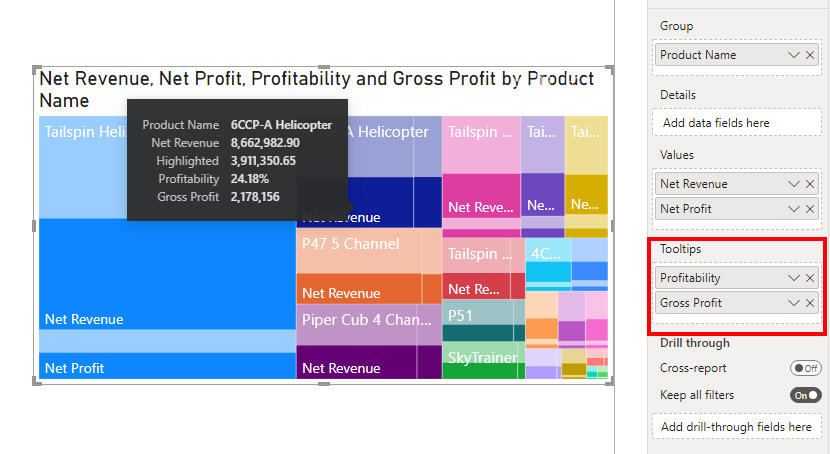The height and width of the screenshot is (454, 830).
Task: Remove Net Revenue from Values
Action: pos(810,184)
